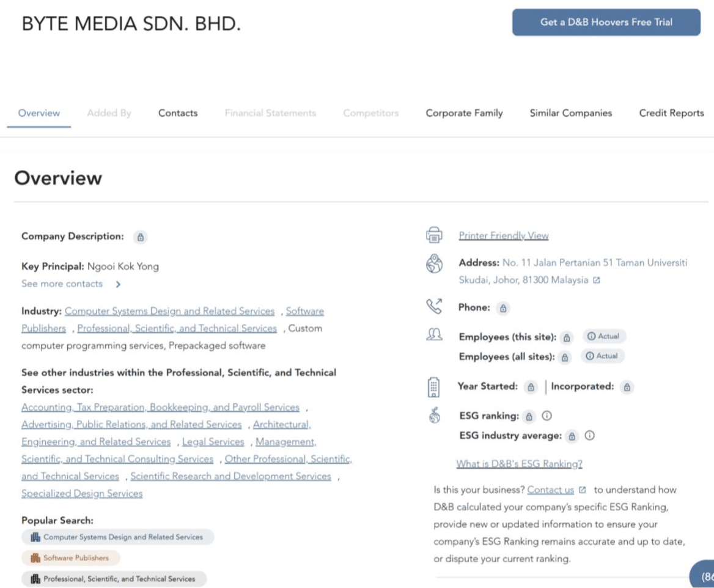Image resolution: width=714 pixels, height=588 pixels.
Task: Open Professional, Scientific, and Technical Services industry link
Action: coord(177,328)
